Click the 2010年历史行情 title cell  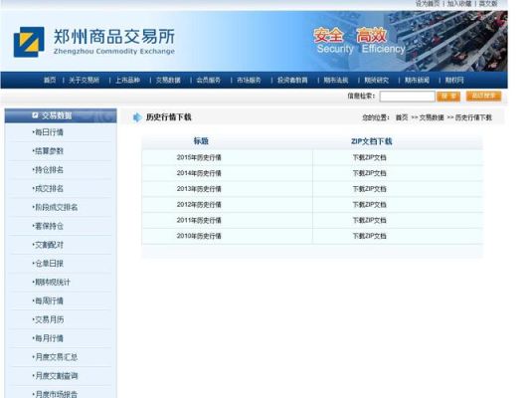coord(199,236)
